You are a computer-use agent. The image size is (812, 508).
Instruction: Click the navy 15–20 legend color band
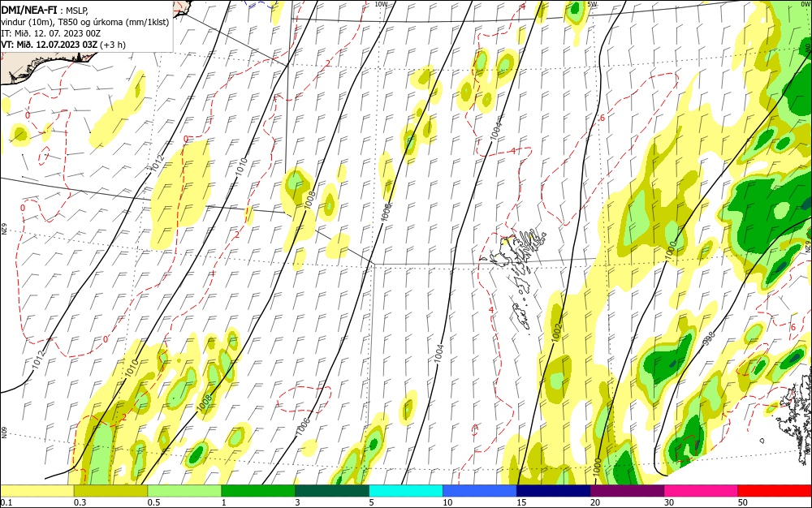554,491
